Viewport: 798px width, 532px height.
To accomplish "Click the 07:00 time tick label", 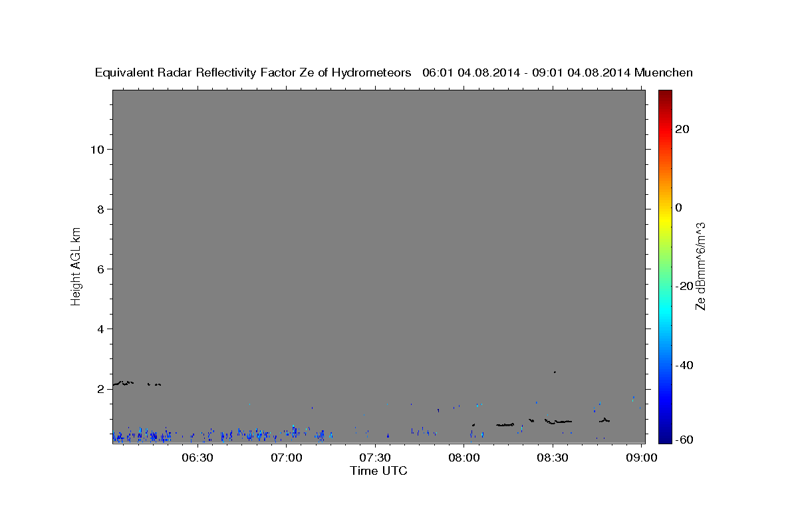I will click(287, 458).
